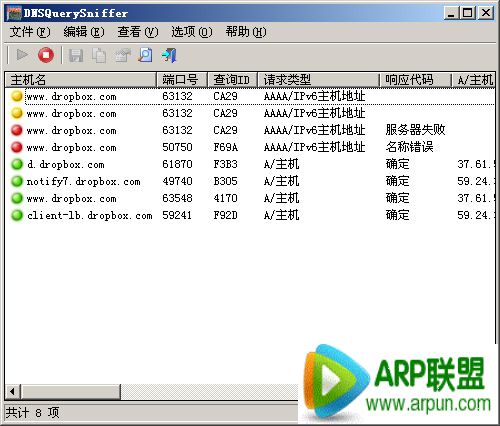This screenshot has height=426, width=500.
Task: Click the green icon beside client-lb.dropbox.com
Action: point(17,215)
